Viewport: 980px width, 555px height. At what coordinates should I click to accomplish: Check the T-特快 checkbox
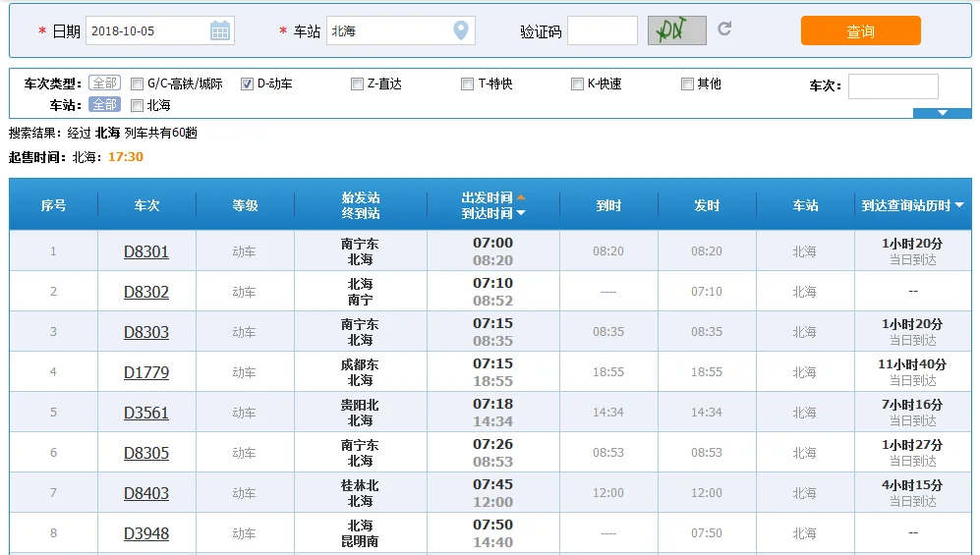467,83
